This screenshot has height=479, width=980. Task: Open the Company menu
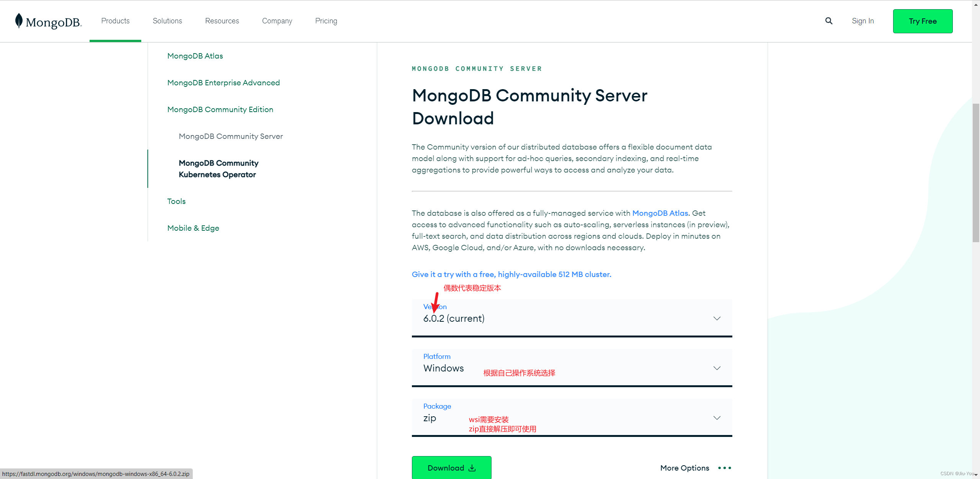277,21
